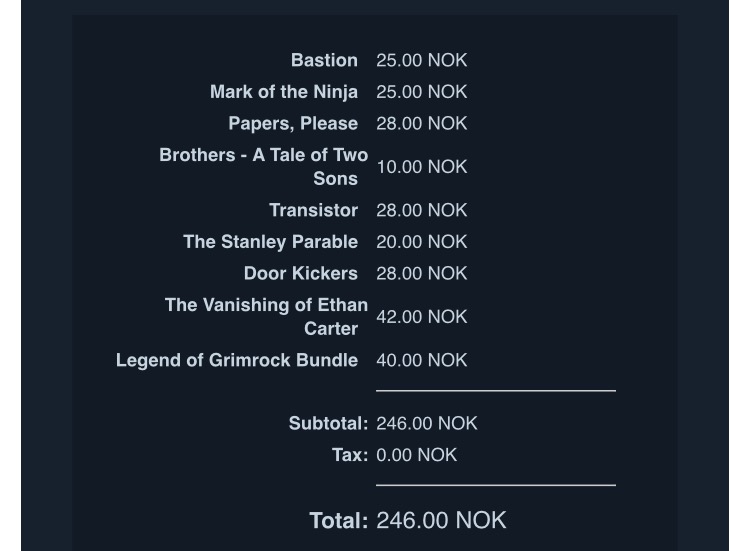Image resolution: width=750 pixels, height=551 pixels.
Task: Click the 42.00 NOK price
Action: (421, 317)
